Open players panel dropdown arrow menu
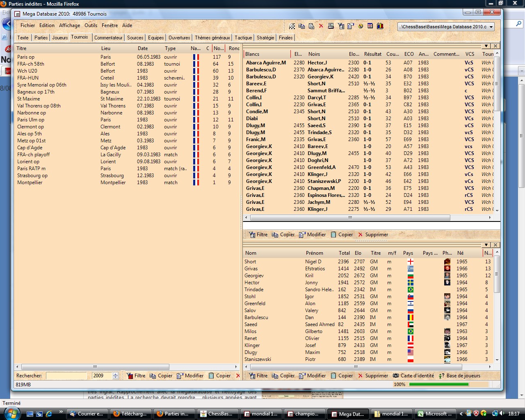This screenshot has height=420, width=525. (486, 245)
